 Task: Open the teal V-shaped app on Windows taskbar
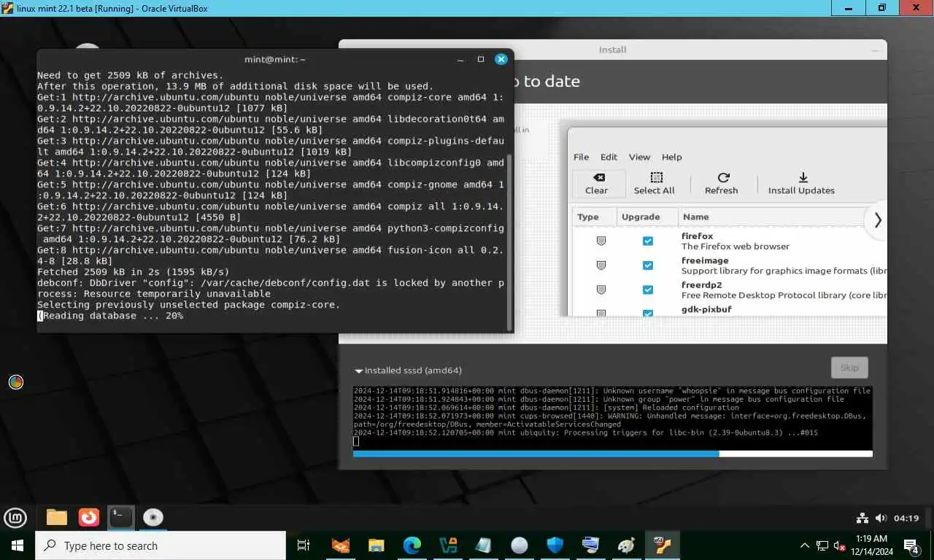pos(448,545)
